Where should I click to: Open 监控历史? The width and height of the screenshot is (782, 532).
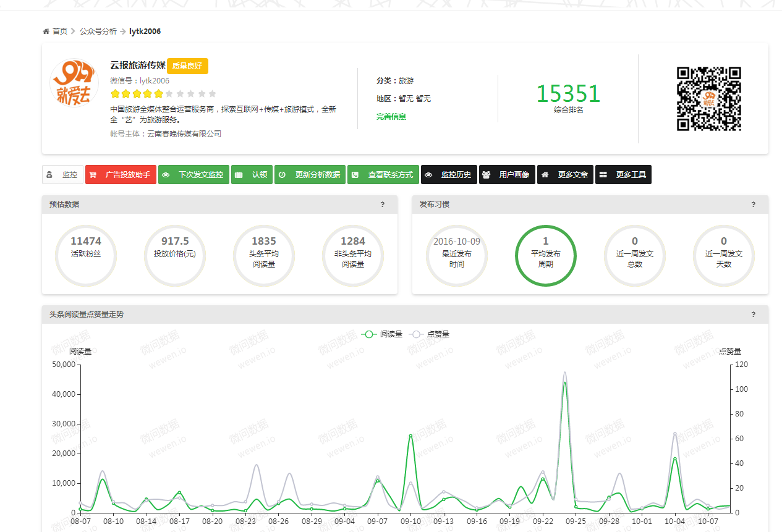click(x=449, y=174)
